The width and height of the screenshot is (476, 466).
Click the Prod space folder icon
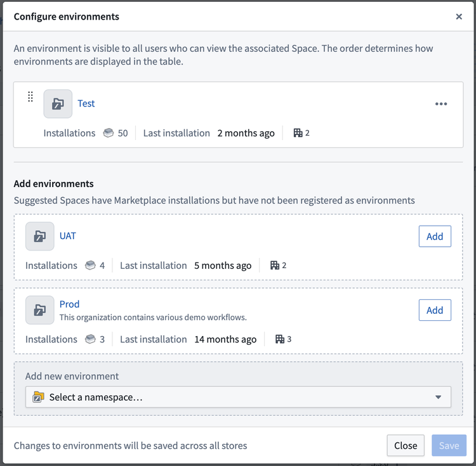tap(39, 310)
